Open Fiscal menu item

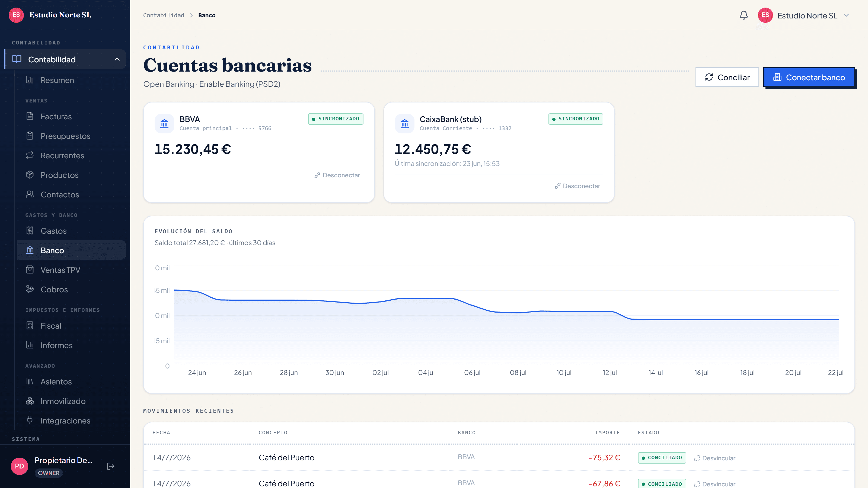pos(71,326)
